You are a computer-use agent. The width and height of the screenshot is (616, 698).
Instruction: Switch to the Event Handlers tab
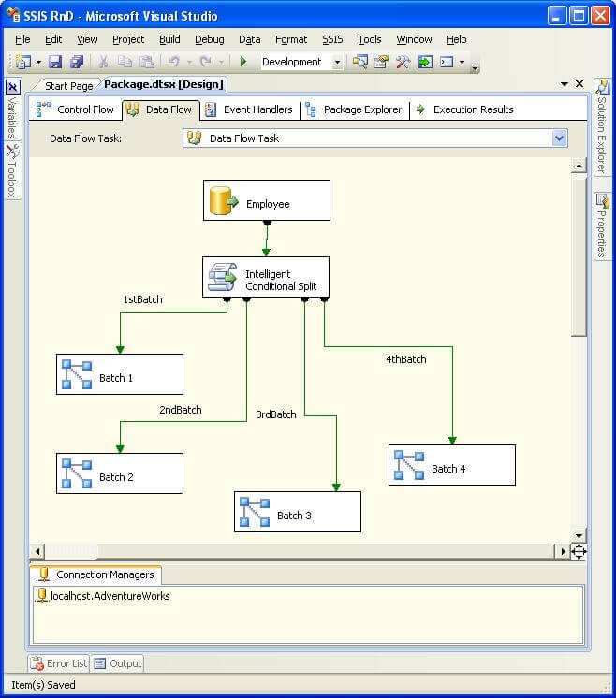tap(248, 109)
